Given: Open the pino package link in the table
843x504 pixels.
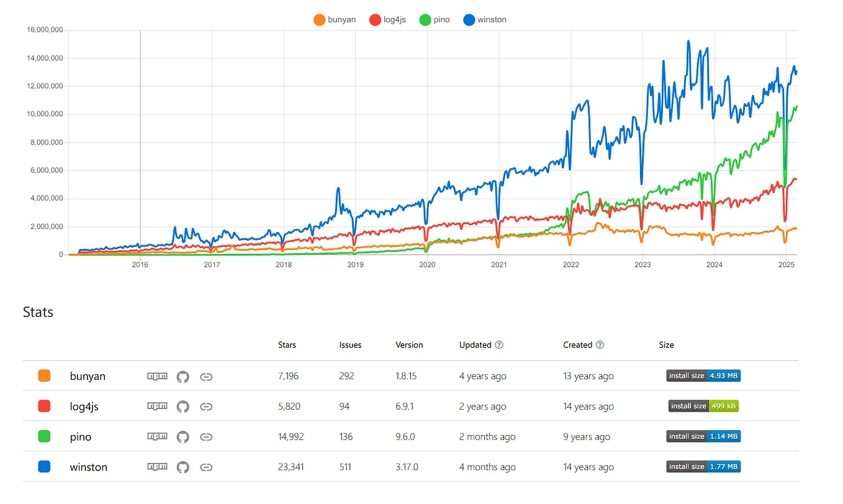Looking at the screenshot, I should (x=81, y=436).
